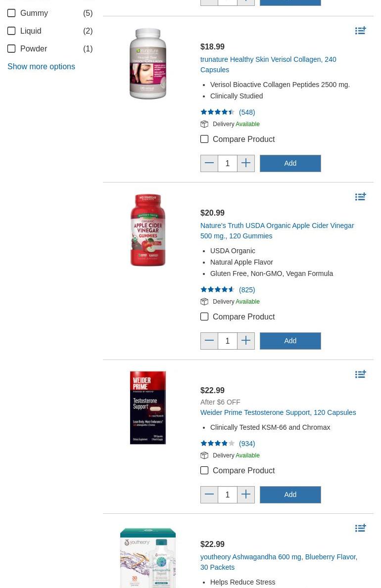Click add-to-list icon for Weider Prime

tap(360, 374)
